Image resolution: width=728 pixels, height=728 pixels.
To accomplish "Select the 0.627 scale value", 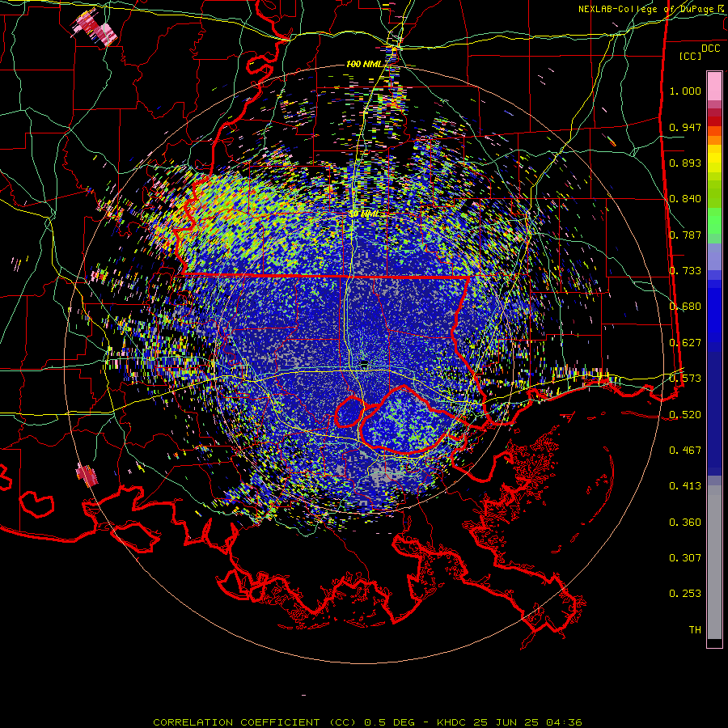I will pos(685,343).
